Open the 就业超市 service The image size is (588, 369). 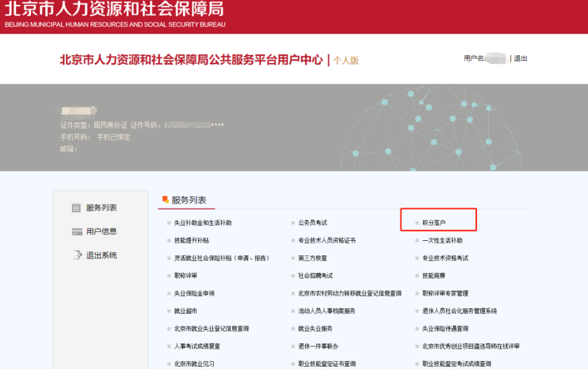point(186,311)
